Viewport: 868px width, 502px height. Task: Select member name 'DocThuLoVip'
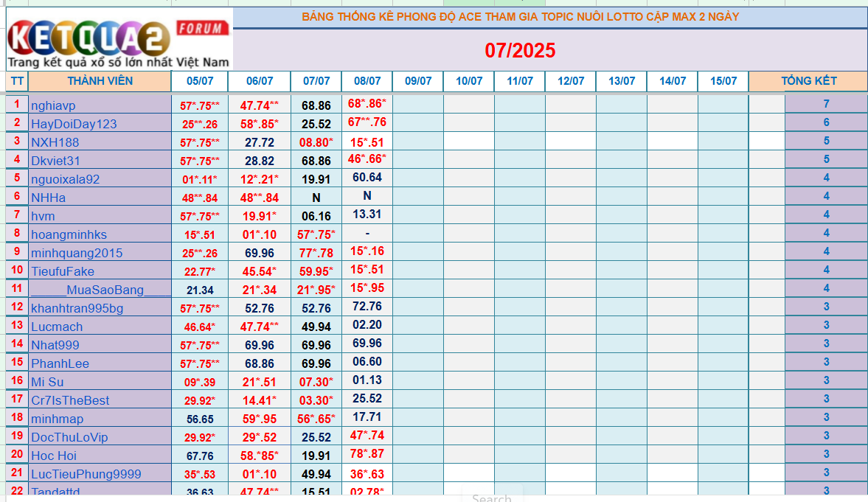pyautogui.click(x=69, y=437)
